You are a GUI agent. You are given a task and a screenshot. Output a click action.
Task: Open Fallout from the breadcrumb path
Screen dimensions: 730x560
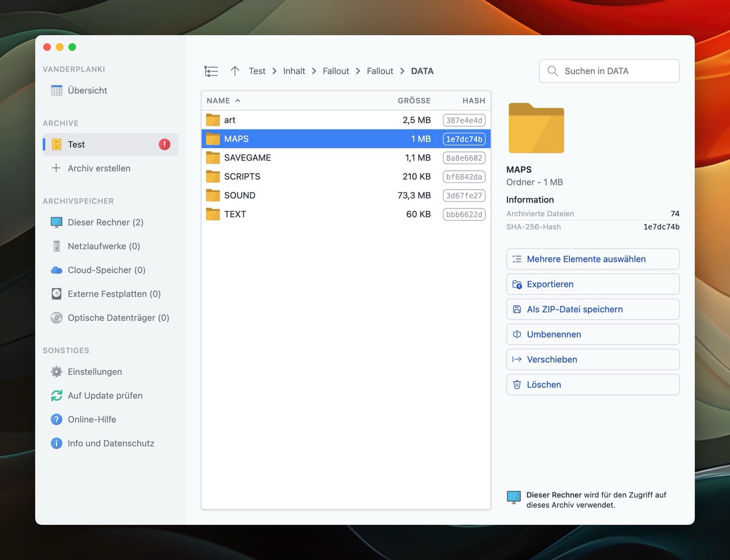(x=336, y=71)
